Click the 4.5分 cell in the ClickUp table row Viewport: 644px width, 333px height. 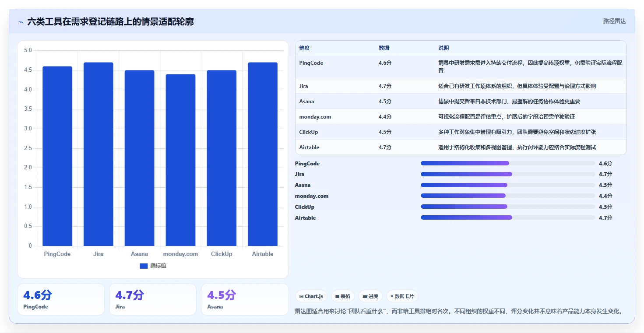coord(385,132)
